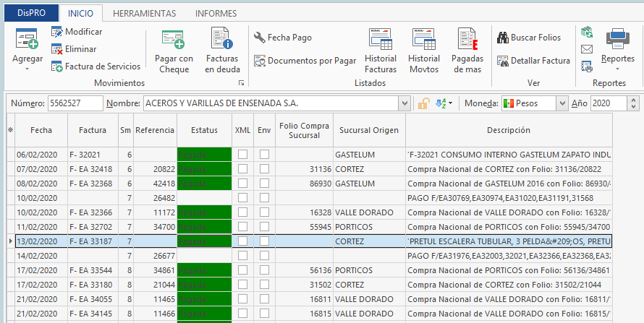Expand the Reportes dropdown arrow
The image size is (644, 323).
point(618,69)
